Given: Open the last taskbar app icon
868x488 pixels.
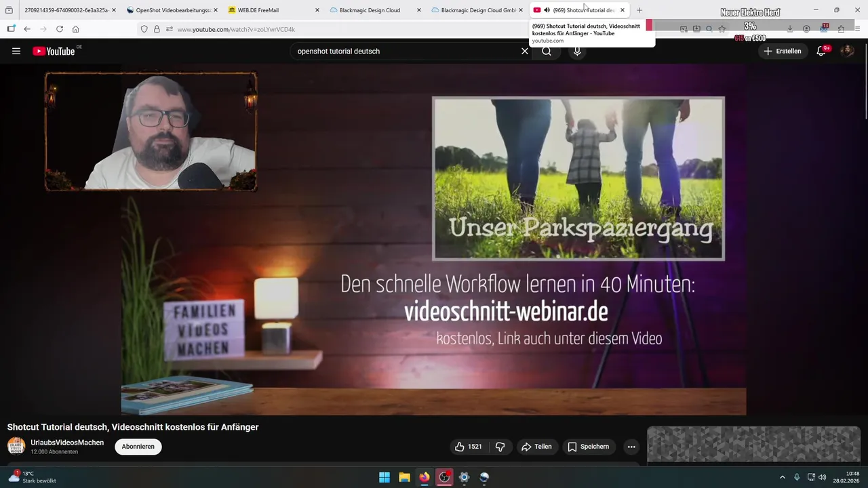Looking at the screenshot, I should [x=484, y=477].
